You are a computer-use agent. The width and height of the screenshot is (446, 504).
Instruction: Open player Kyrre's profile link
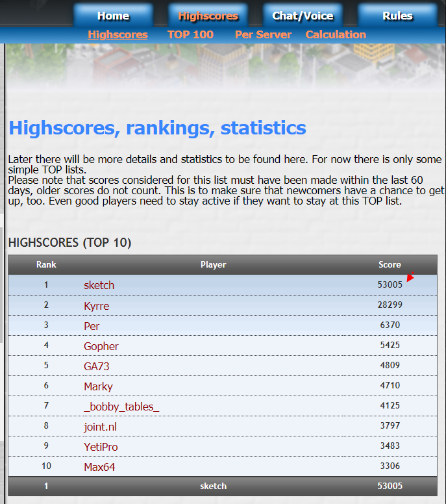(x=96, y=306)
